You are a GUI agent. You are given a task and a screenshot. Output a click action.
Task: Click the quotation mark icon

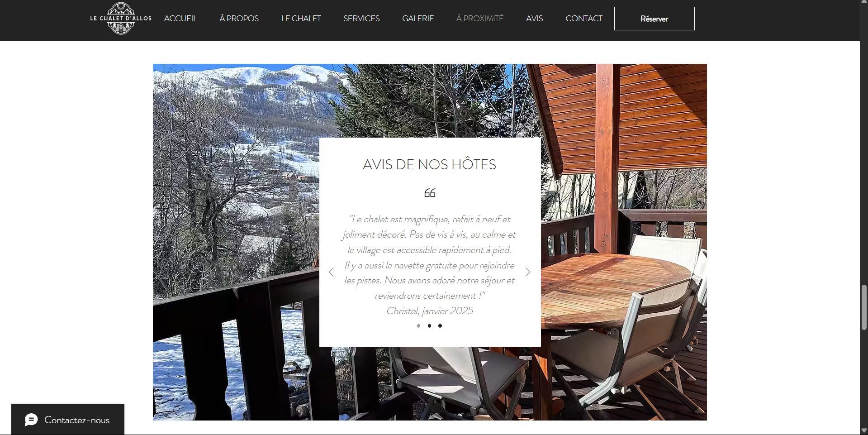pos(430,193)
